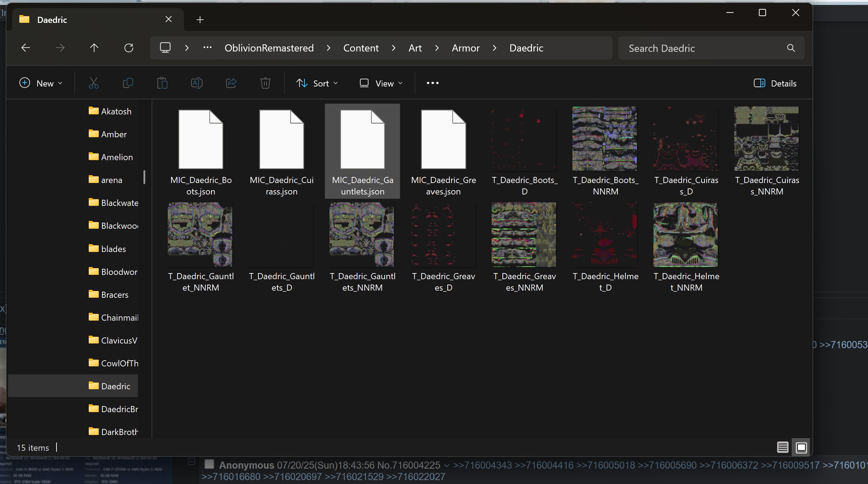Screen dimensions: 868x484
Task: Switch to large thumbnails view icon in the status bar
Action: 801,448
